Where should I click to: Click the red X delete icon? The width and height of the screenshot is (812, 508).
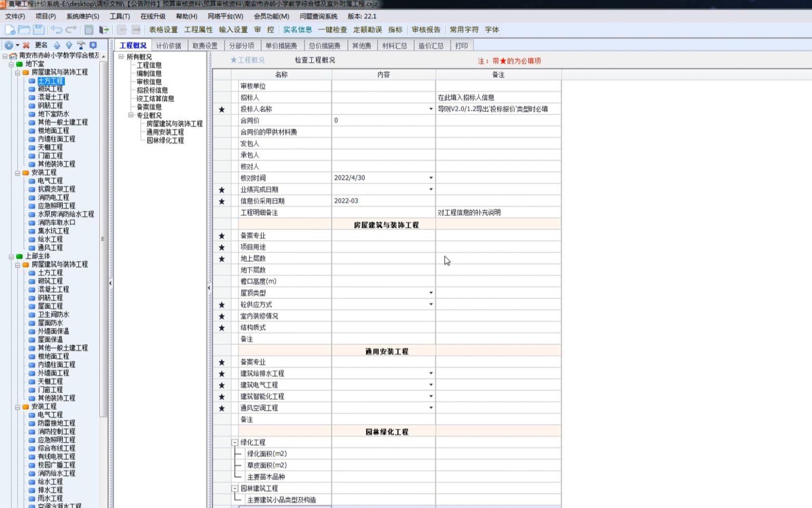(26, 45)
